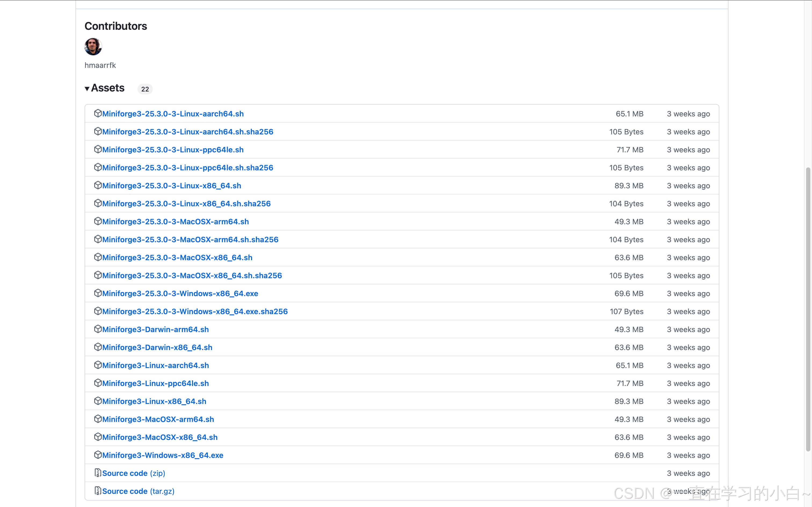Click package icon beside Miniforge3-Darwin-arm64.sh

pyautogui.click(x=98, y=329)
